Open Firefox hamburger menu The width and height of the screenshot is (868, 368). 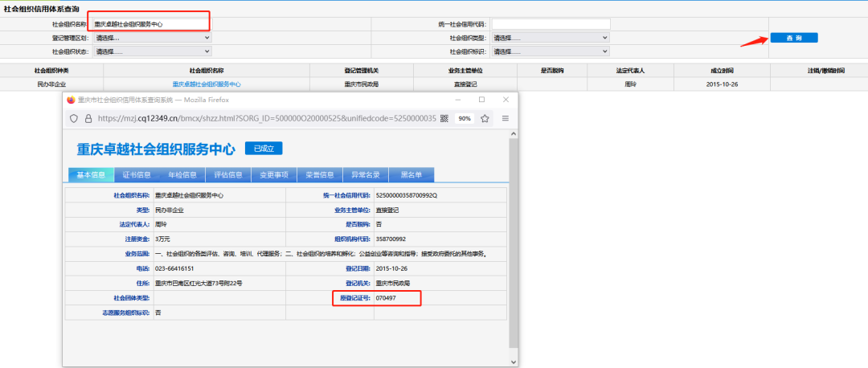(x=506, y=118)
